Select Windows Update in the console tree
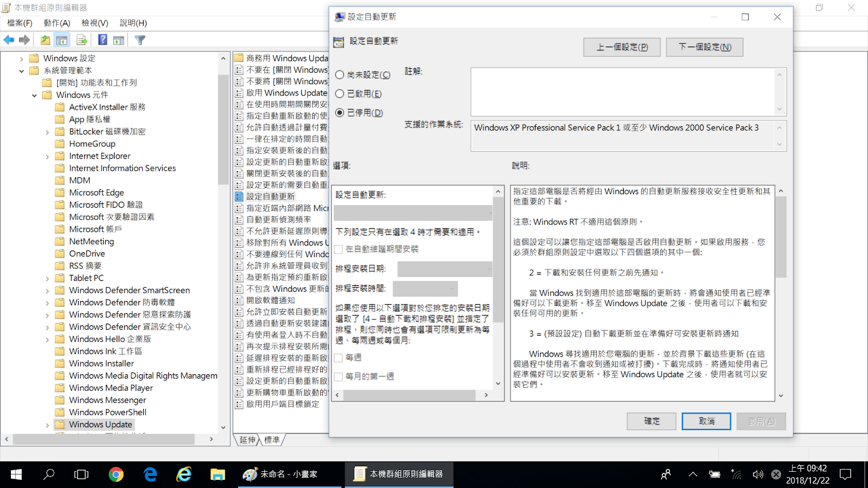868x488 pixels. pyautogui.click(x=100, y=425)
